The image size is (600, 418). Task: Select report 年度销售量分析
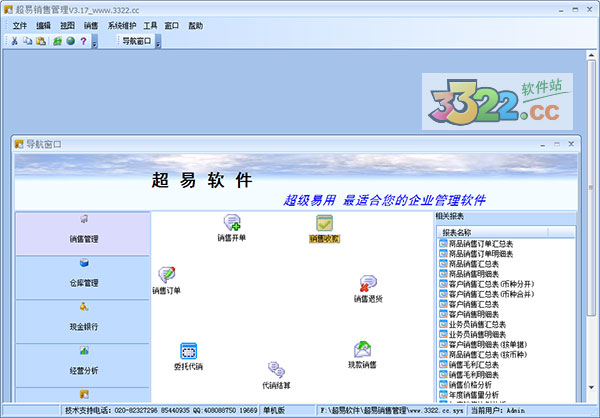(x=469, y=395)
